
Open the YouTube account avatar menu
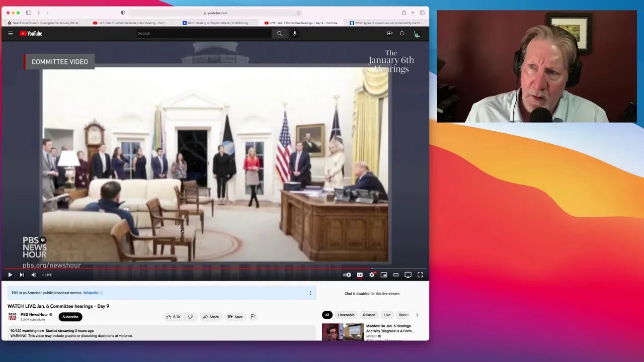pyautogui.click(x=417, y=34)
